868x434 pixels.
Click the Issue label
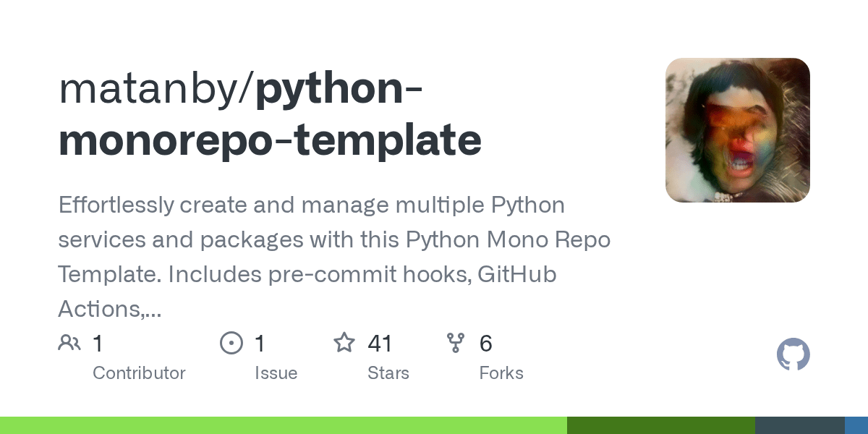click(276, 373)
